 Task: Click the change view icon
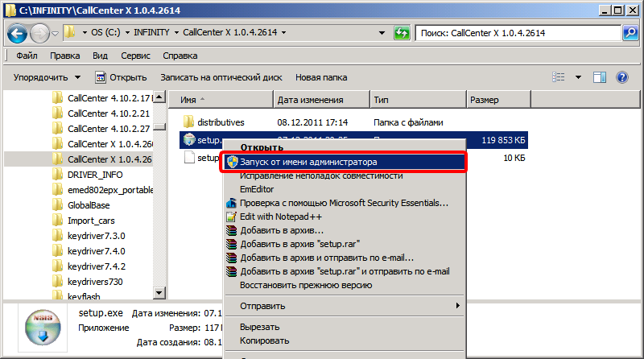pyautogui.click(x=558, y=76)
